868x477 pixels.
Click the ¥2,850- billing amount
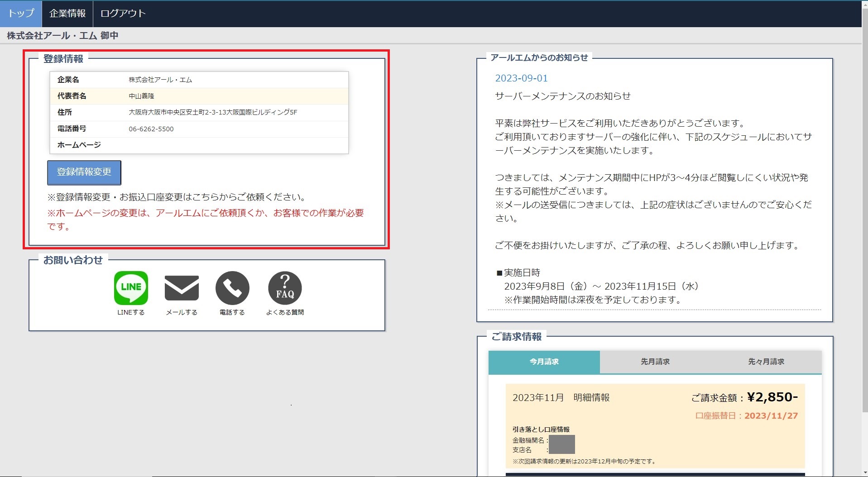pos(772,397)
